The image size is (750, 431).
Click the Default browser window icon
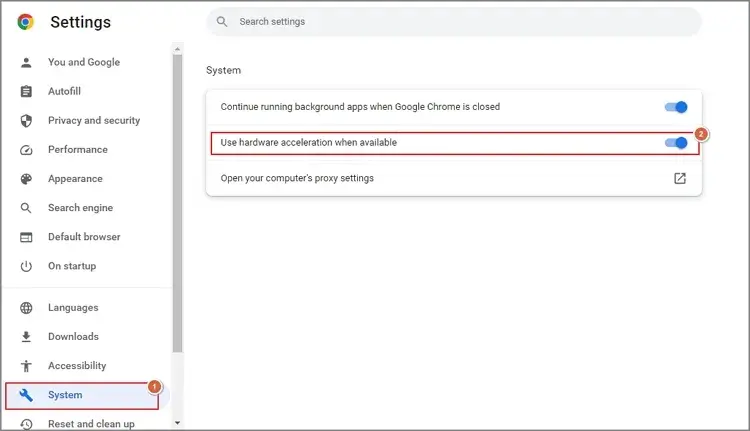(26, 237)
